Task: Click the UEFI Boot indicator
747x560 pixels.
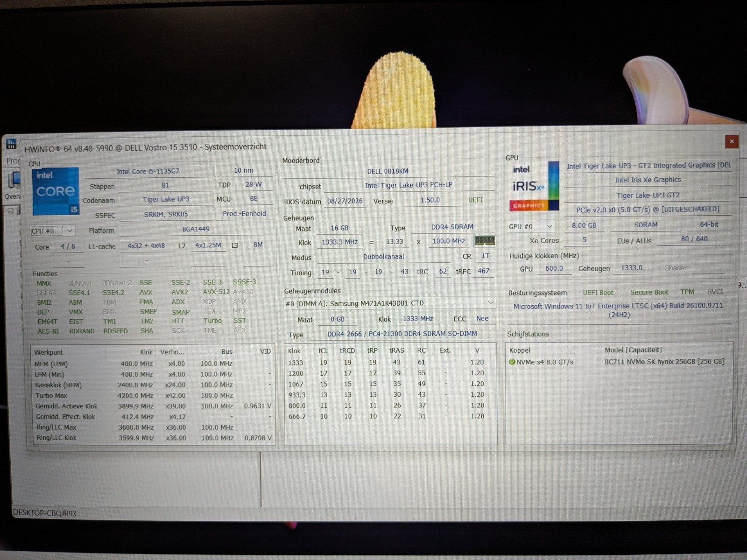Action: tap(598, 293)
